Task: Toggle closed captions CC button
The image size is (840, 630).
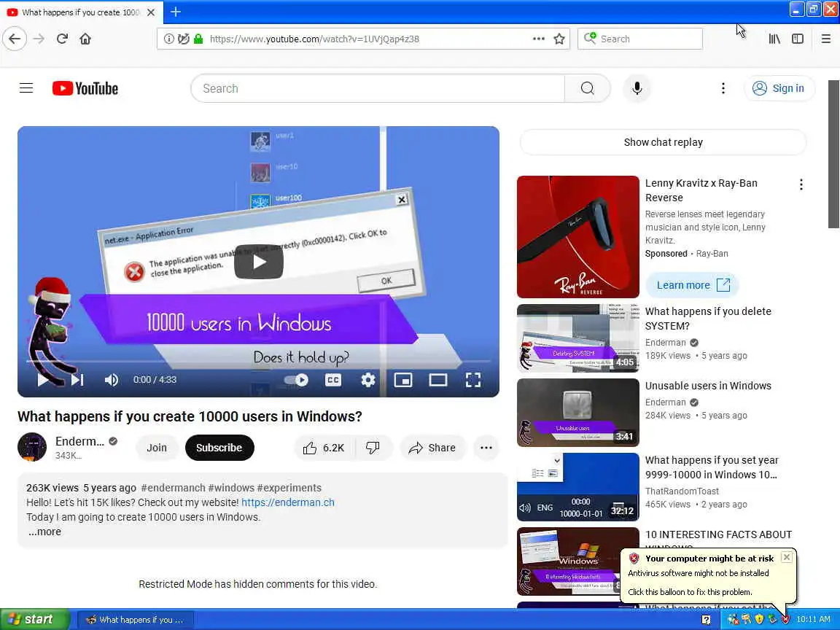Action: (x=333, y=380)
